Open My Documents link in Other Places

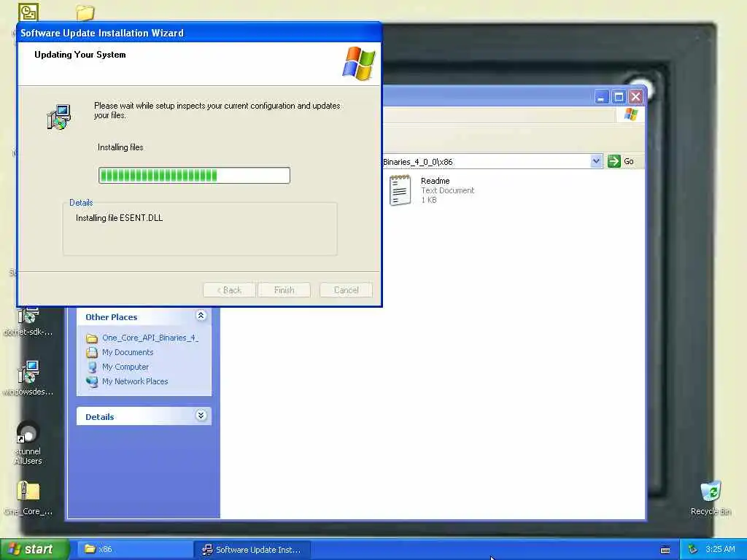(128, 352)
